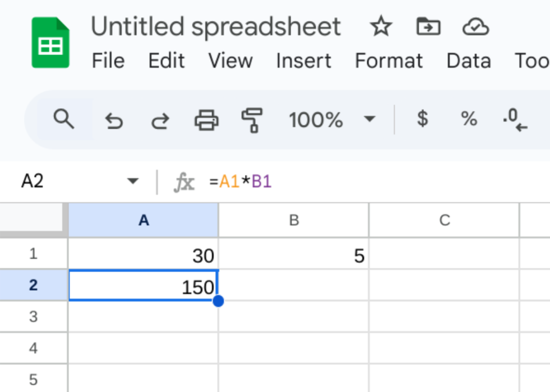Select the Paint format tool
This screenshot has width=550, height=392.
tap(253, 119)
